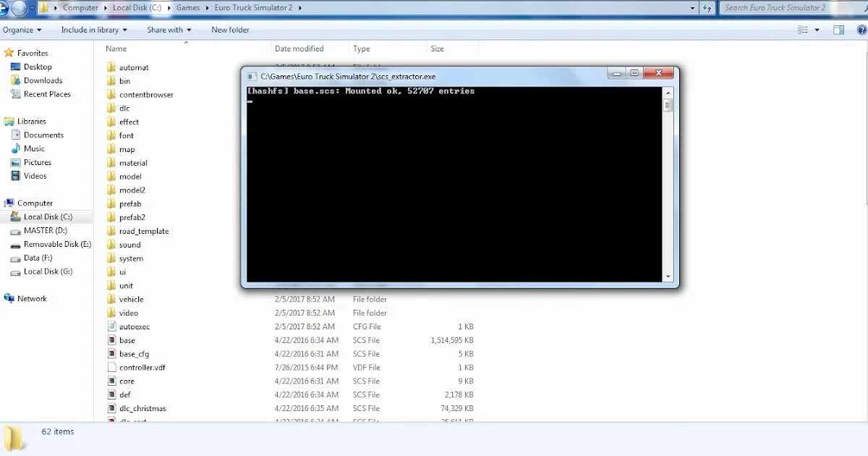Go to Games breadcrumb segment
Screen dimensions: 868x456
[x=188, y=8]
